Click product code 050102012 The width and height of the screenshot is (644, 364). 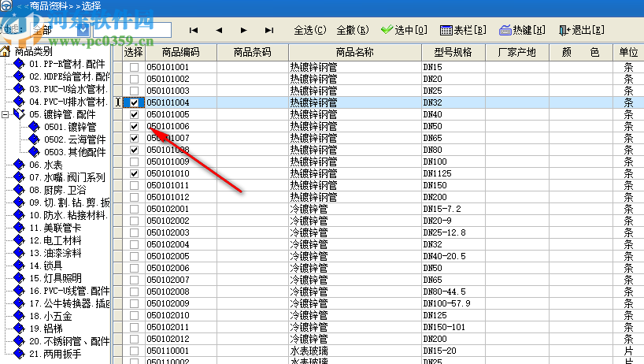pyautogui.click(x=168, y=339)
